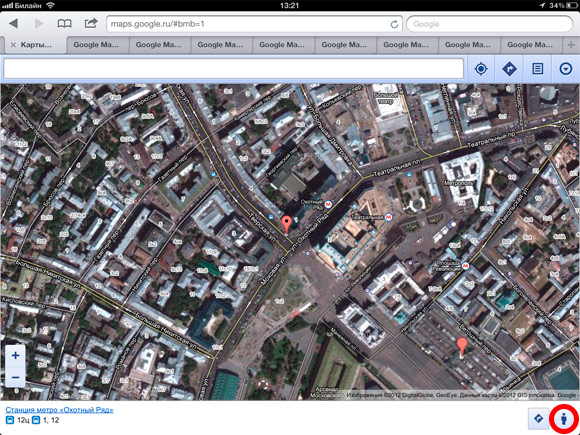Tap the bus stop icon on Театральная пл
580x435 pixels.
(409, 175)
